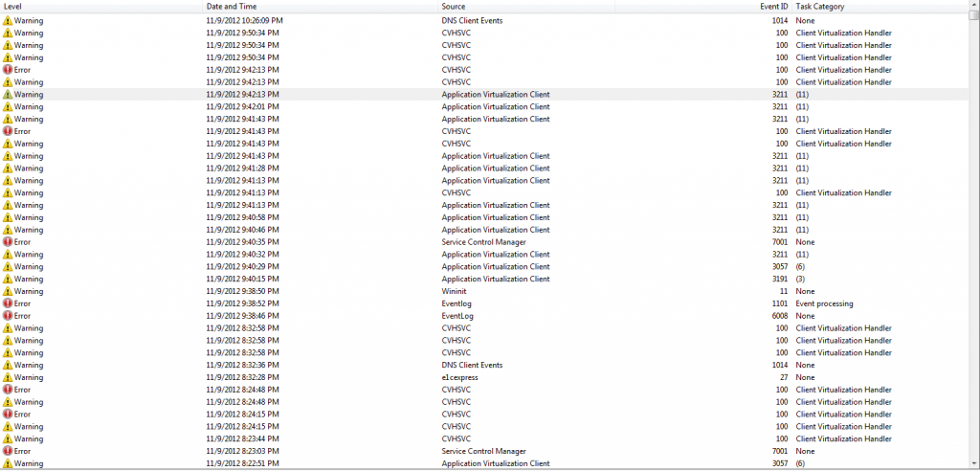Click the error icon of the 9:41:43 PM CVHSVC event
Image resolution: width=980 pixels, height=471 pixels.
click(x=8, y=131)
